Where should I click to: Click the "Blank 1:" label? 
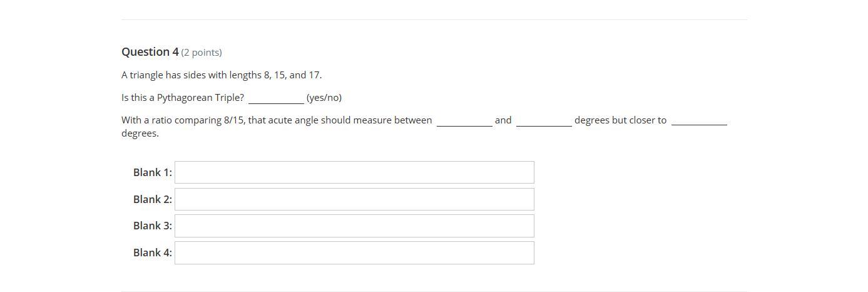point(152,172)
